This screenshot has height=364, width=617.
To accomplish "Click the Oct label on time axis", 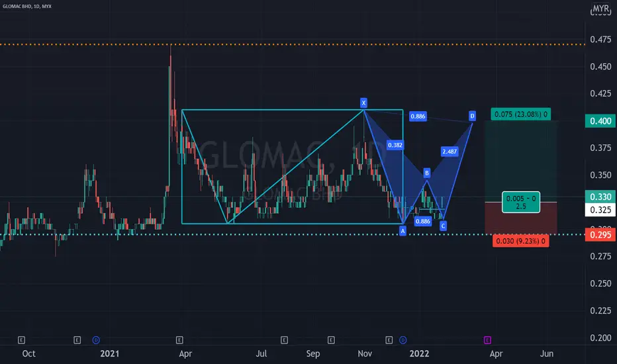I will click(28, 353).
